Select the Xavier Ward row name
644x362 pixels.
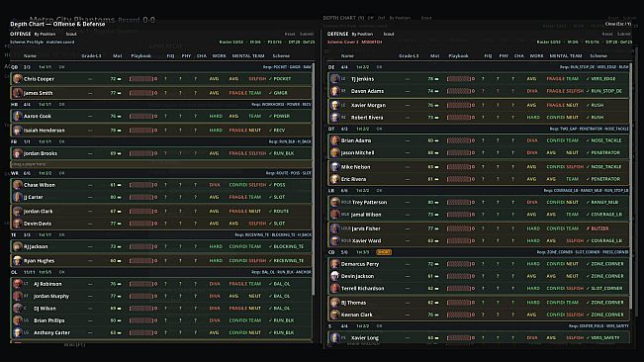366,241
